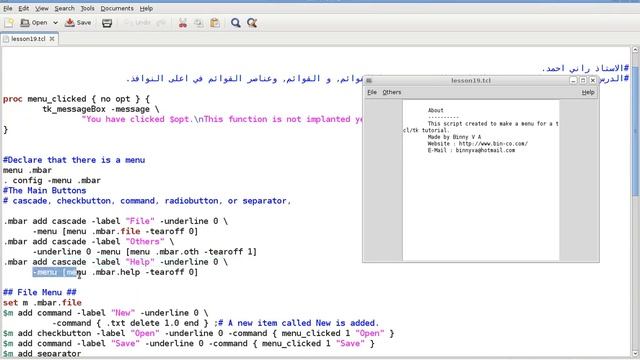Viewport: 640px width, 360px height.
Task: Open the editor's Help menu
Action: point(146,8)
